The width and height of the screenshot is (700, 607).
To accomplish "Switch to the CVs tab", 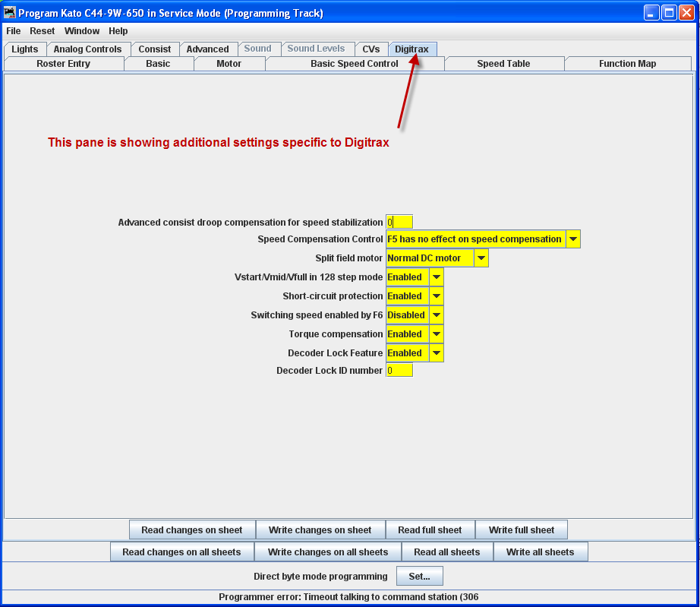I will tap(371, 48).
